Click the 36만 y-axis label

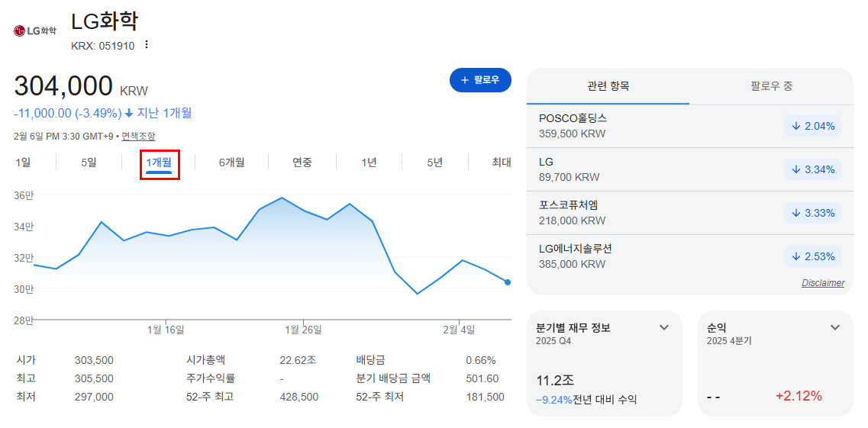coord(24,195)
